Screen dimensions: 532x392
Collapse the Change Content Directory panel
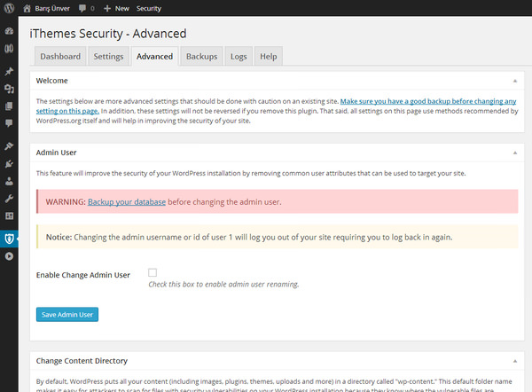pos(514,361)
